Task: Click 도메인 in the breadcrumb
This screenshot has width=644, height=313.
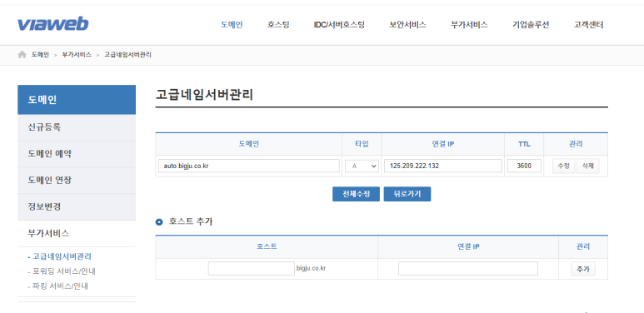Action: (40, 55)
